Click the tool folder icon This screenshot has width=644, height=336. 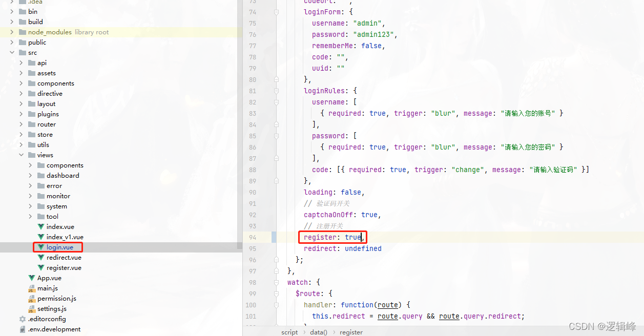(40, 216)
